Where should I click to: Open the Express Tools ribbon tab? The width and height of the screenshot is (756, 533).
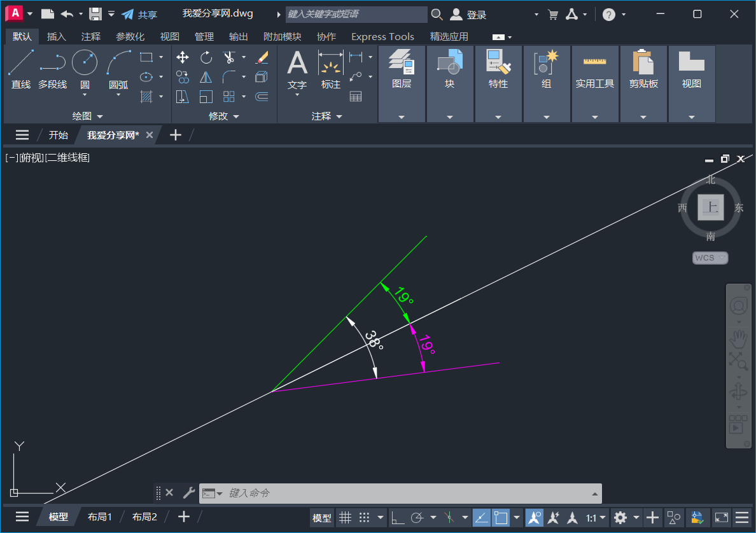coord(382,36)
